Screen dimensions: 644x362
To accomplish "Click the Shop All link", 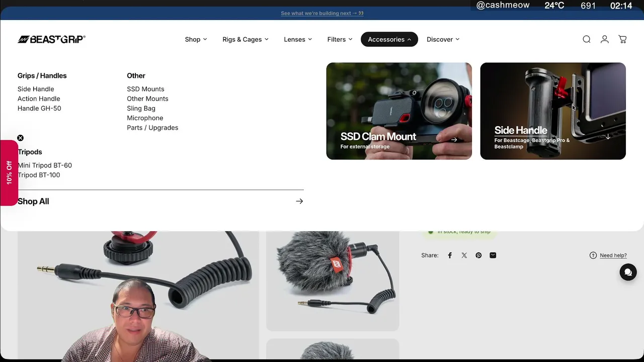I will point(33,201).
